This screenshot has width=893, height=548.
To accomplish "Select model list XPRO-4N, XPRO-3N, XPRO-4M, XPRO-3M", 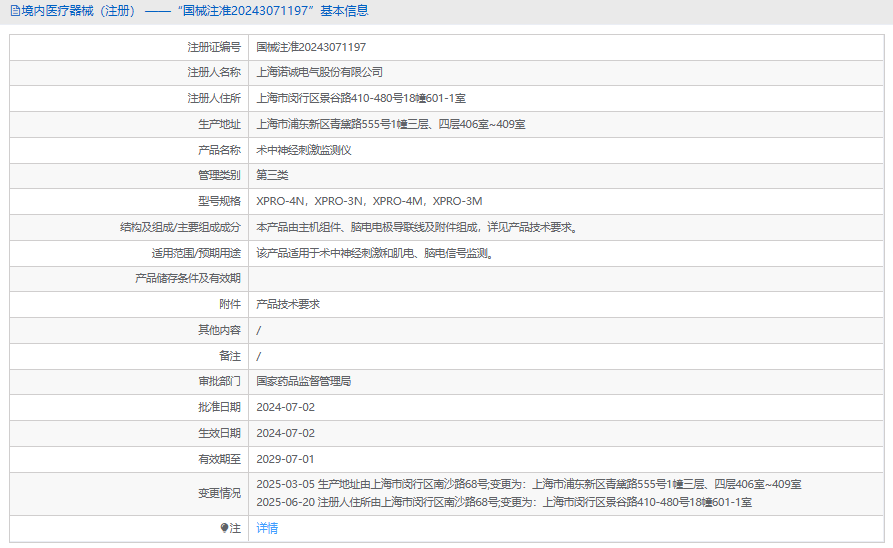I will [369, 201].
